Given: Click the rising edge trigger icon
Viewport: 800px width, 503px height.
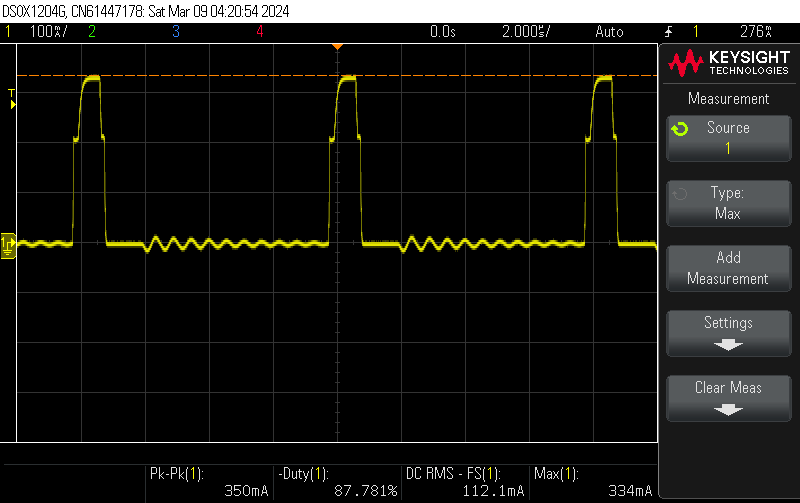Looking at the screenshot, I should click(x=668, y=32).
